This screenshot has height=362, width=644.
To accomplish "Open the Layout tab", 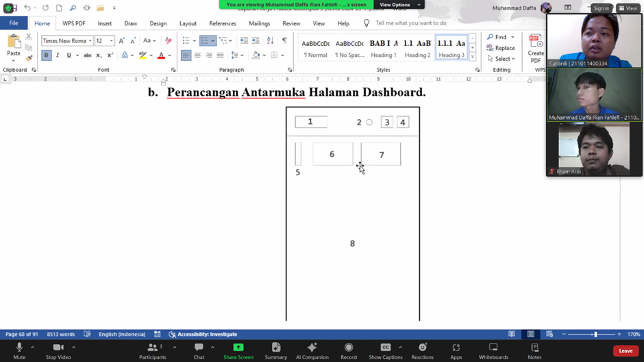I will pos(188,23).
